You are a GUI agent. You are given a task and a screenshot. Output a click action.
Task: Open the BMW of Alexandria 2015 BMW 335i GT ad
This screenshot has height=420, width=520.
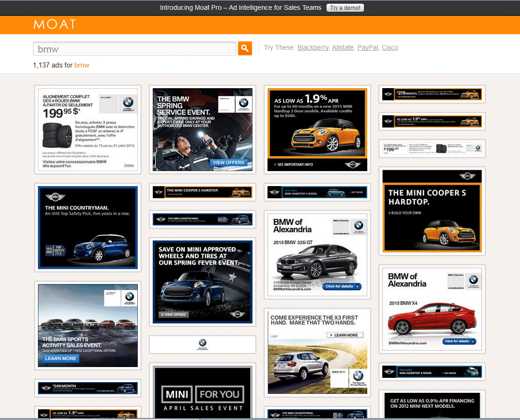[317, 255]
